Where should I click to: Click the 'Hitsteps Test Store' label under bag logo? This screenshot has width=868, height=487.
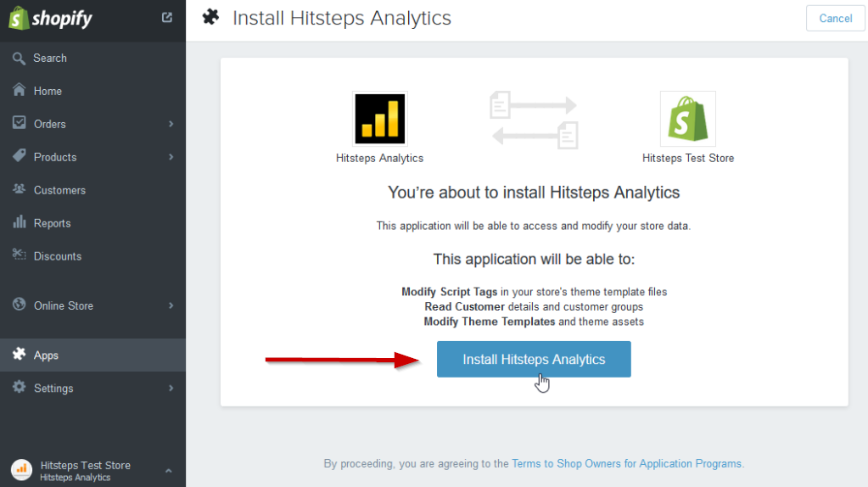coord(688,159)
